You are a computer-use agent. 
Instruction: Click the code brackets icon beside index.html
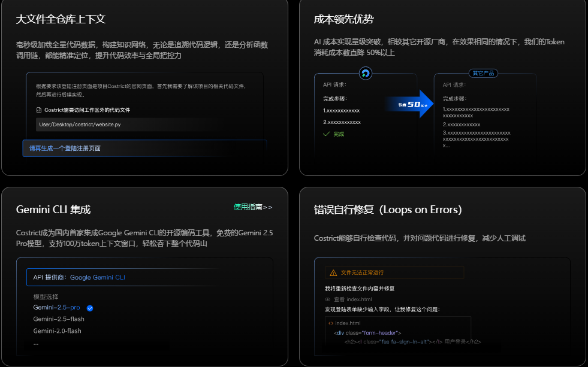click(x=331, y=323)
